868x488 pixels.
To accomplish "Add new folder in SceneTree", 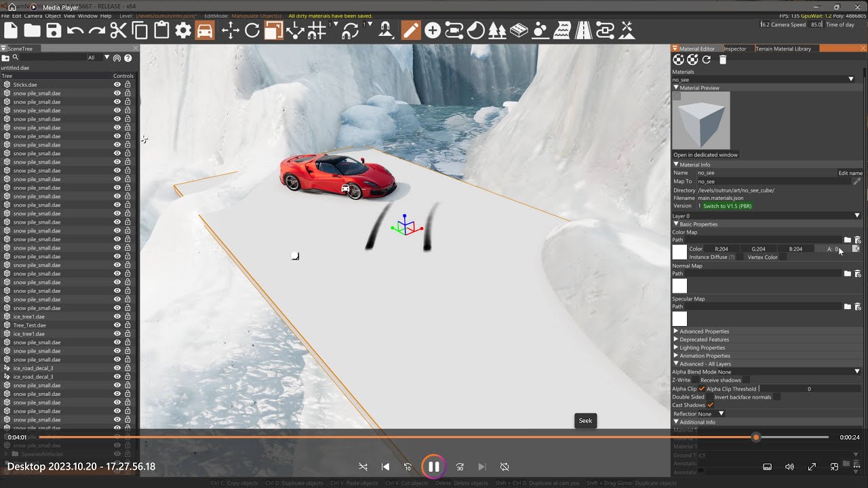I will (5, 58).
